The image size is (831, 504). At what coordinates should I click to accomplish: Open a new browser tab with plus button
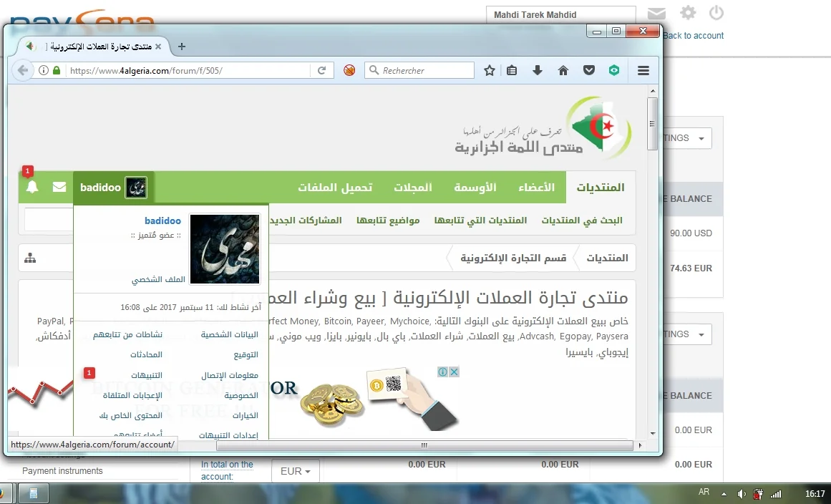coord(181,47)
